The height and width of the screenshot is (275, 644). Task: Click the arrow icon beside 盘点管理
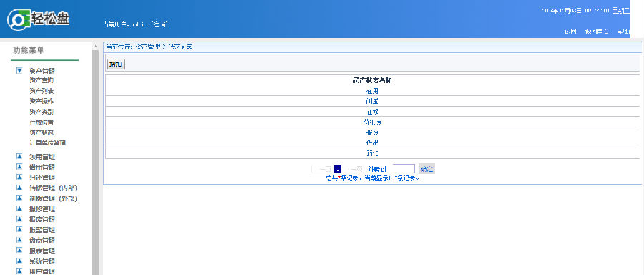[19, 240]
